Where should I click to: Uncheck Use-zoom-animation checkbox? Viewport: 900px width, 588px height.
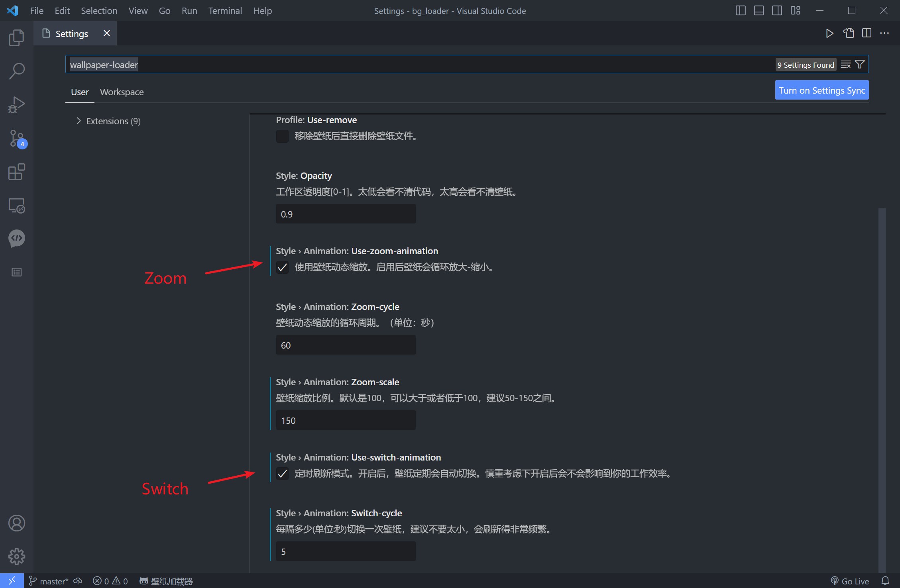(x=282, y=267)
